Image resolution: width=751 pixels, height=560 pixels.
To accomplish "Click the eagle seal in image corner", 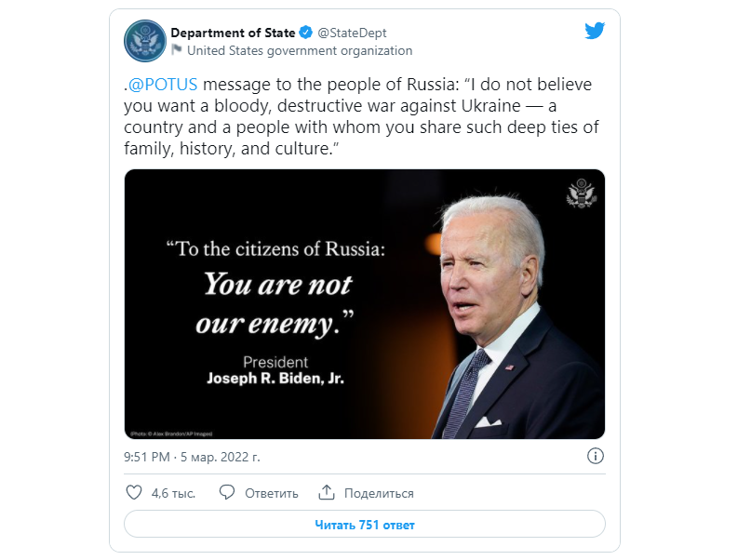I will coord(581,193).
